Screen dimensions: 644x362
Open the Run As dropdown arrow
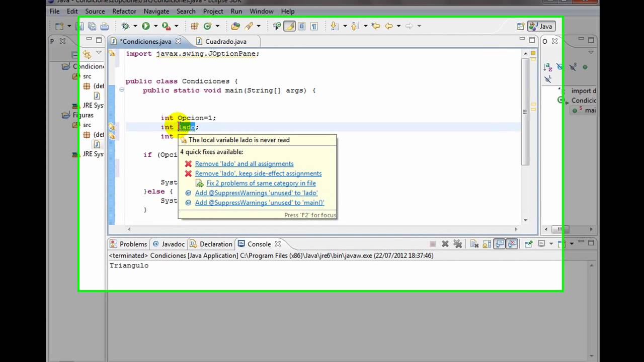[155, 26]
